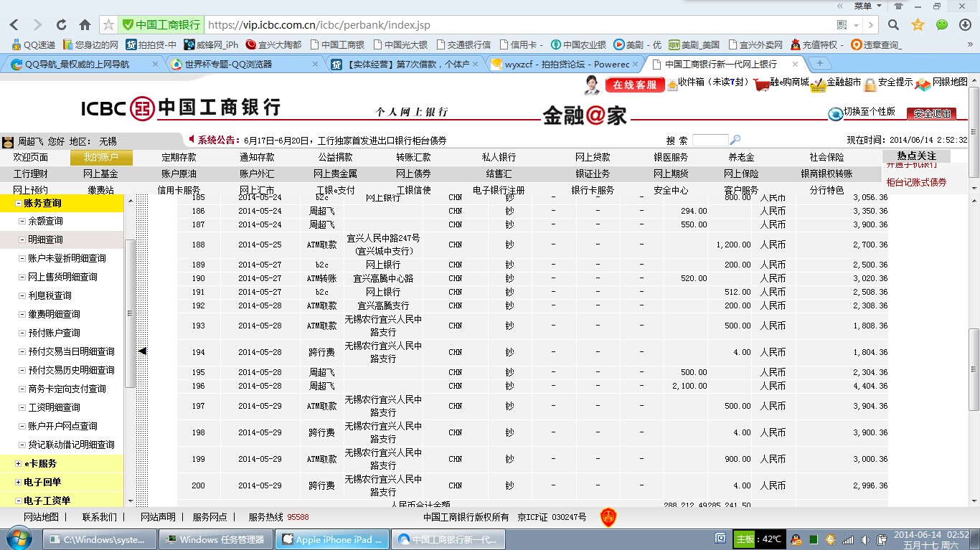Open the 收件箱 inbox icon
980x550 pixels.
tap(672, 85)
